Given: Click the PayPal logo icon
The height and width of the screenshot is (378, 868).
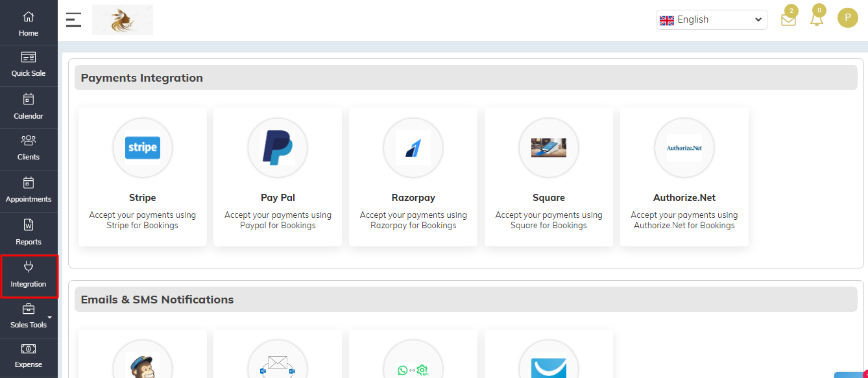Looking at the screenshot, I should [x=278, y=148].
